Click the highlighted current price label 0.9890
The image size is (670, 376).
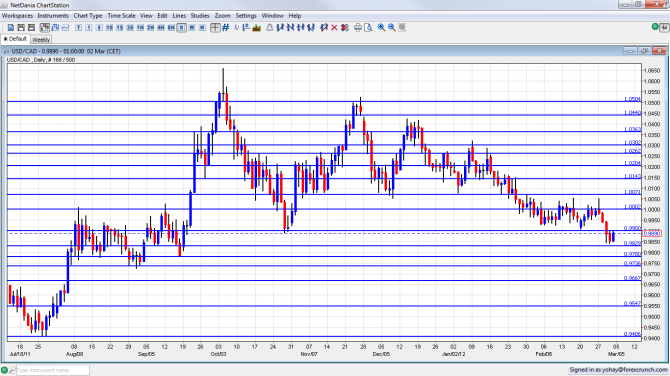652,233
